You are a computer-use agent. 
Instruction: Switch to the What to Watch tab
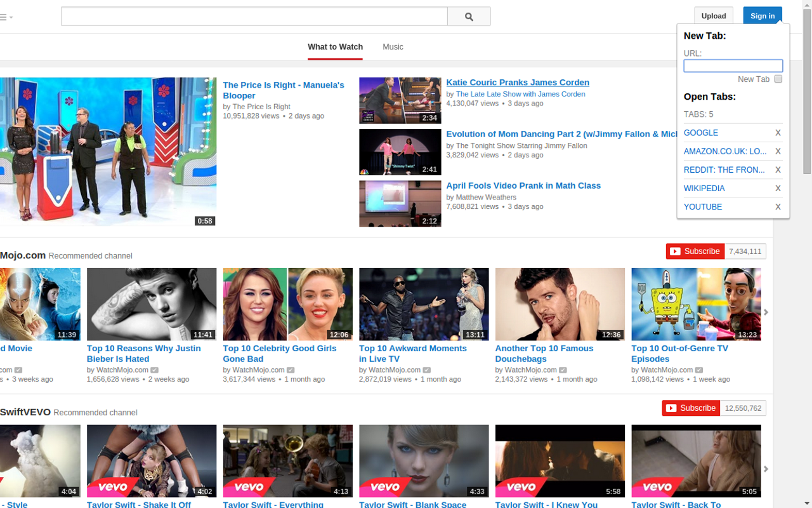click(x=335, y=47)
